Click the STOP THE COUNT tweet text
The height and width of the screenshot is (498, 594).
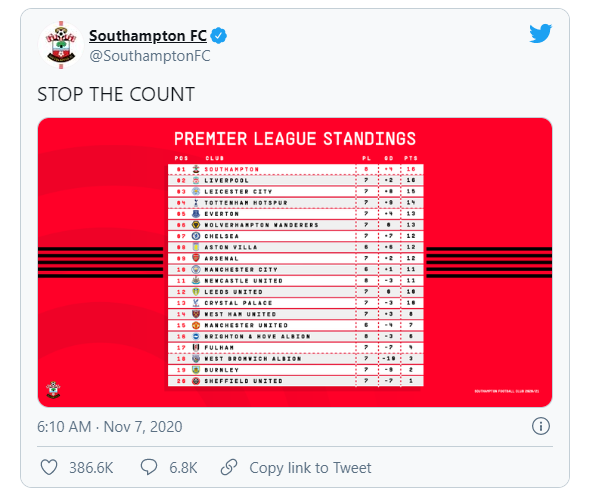tap(116, 94)
